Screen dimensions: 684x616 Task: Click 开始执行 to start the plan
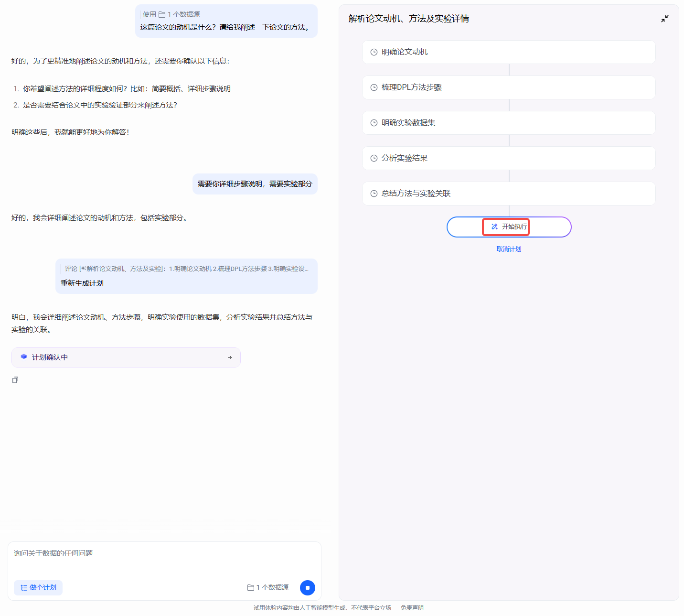click(509, 227)
